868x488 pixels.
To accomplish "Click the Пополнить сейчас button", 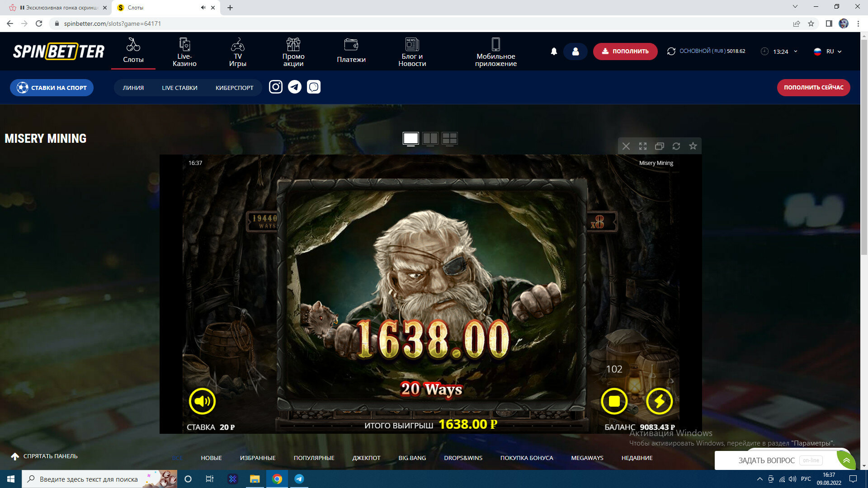I will tap(813, 88).
